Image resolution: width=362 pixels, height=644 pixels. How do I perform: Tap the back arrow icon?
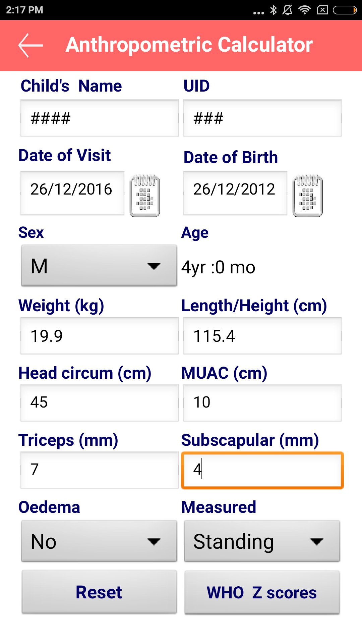[x=31, y=45]
